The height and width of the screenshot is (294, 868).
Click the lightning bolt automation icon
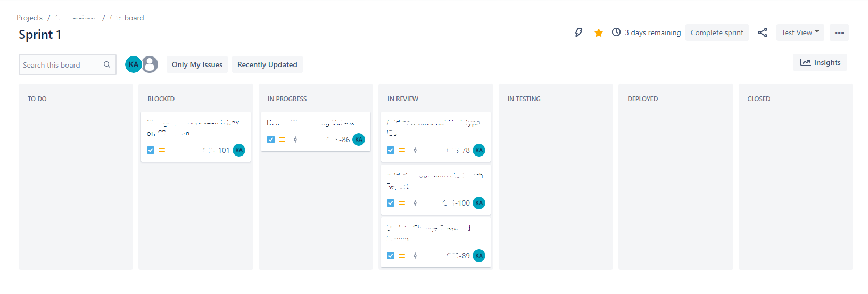coord(578,32)
